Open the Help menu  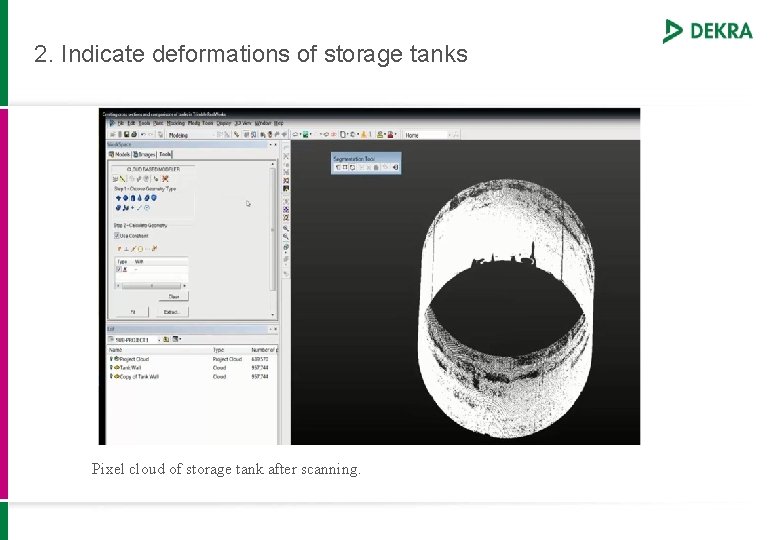point(279,123)
